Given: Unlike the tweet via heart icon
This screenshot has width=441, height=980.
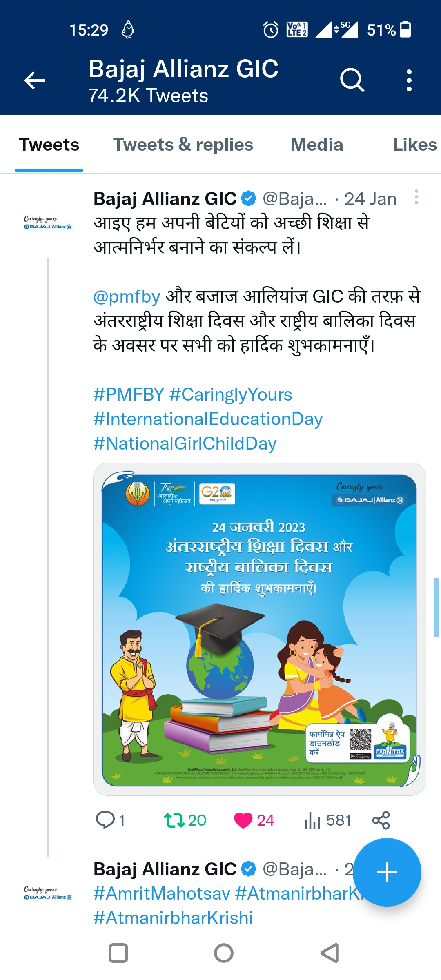Looking at the screenshot, I should pyautogui.click(x=243, y=820).
